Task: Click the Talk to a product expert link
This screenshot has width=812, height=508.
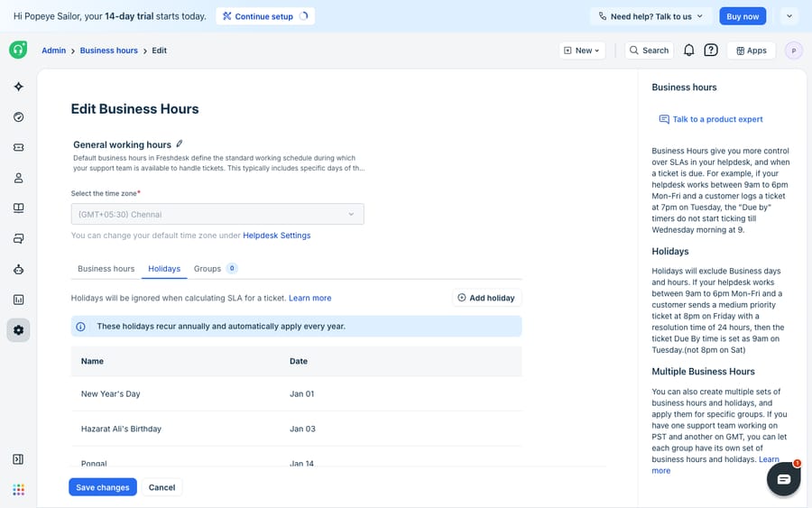Action: point(711,119)
